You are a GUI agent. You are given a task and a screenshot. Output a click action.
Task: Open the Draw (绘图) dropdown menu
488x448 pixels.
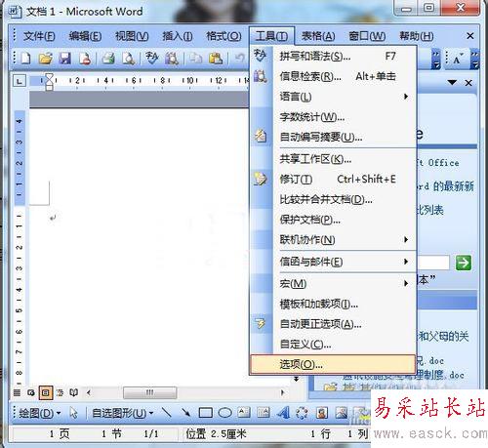click(40, 413)
